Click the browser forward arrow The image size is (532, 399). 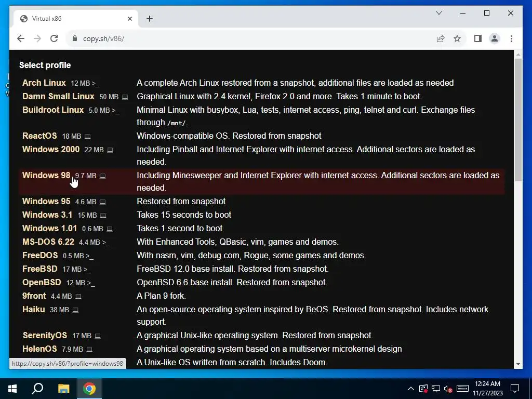(x=37, y=38)
